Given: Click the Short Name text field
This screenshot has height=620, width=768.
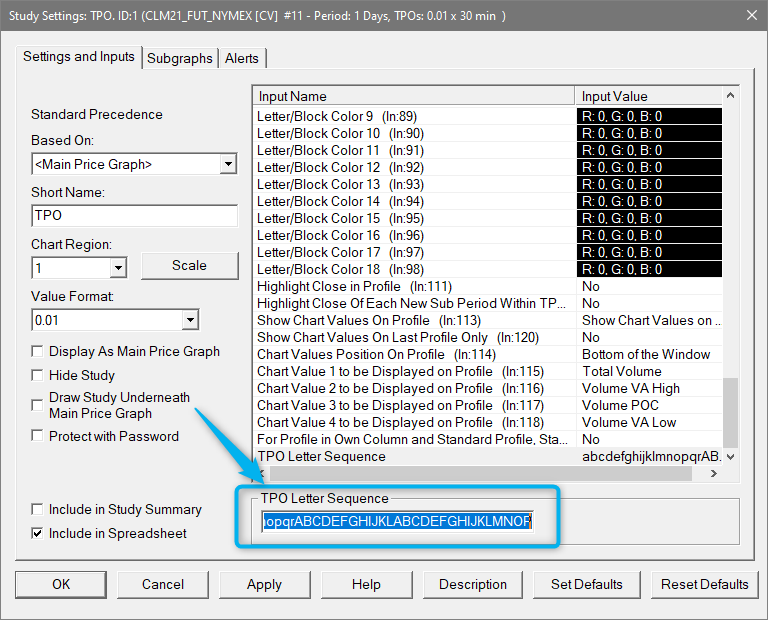Looking at the screenshot, I should coord(134,216).
